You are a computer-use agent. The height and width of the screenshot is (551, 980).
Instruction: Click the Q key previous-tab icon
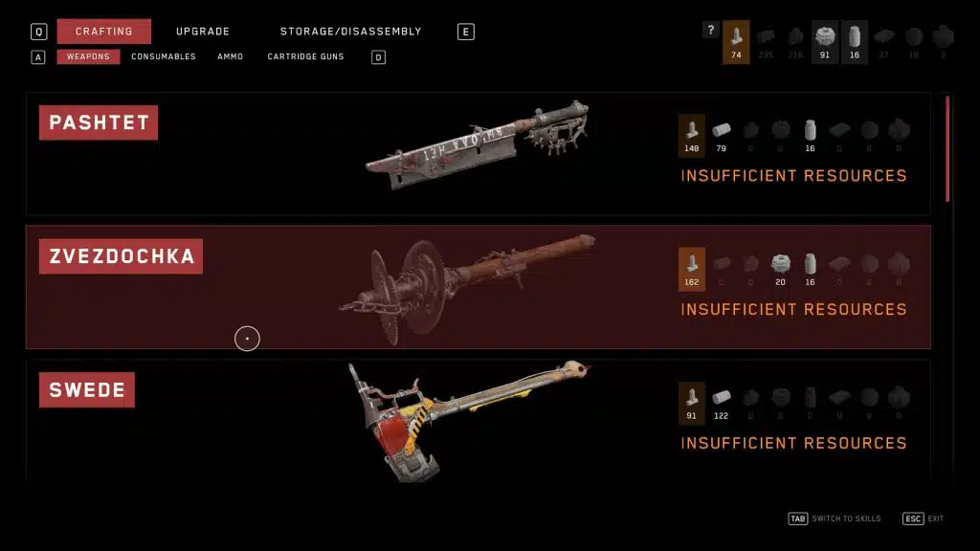(x=38, y=32)
